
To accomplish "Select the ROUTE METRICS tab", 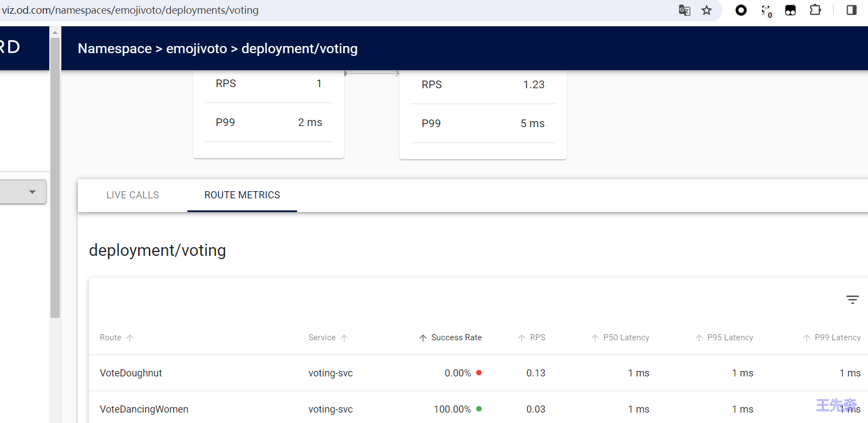I will (242, 195).
